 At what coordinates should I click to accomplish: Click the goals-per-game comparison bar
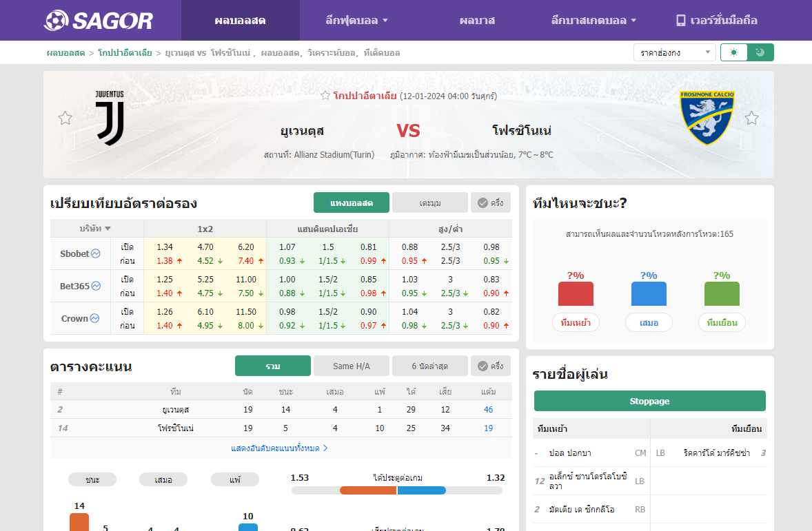pos(397,490)
